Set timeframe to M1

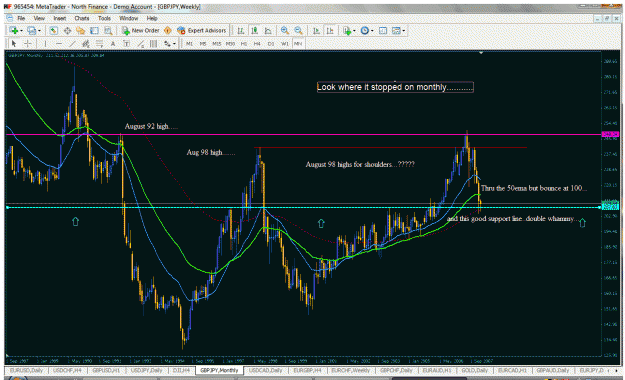pos(190,44)
